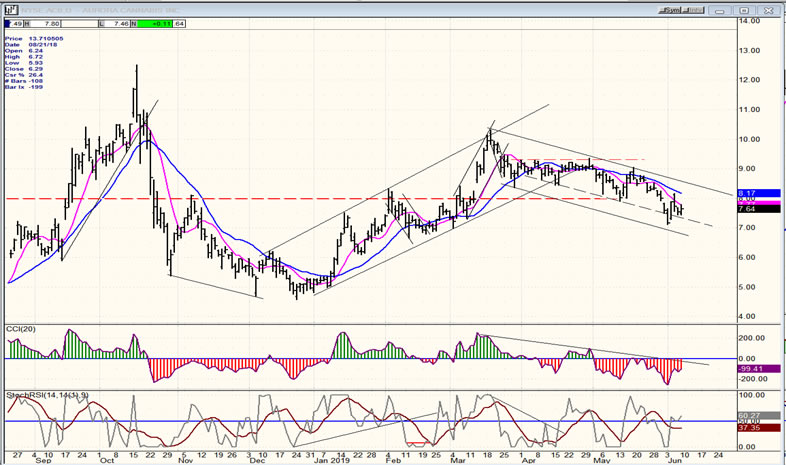Click the CCI(20) indicator label
Image resolution: width=786 pixels, height=465 pixels.
pyautogui.click(x=22, y=328)
